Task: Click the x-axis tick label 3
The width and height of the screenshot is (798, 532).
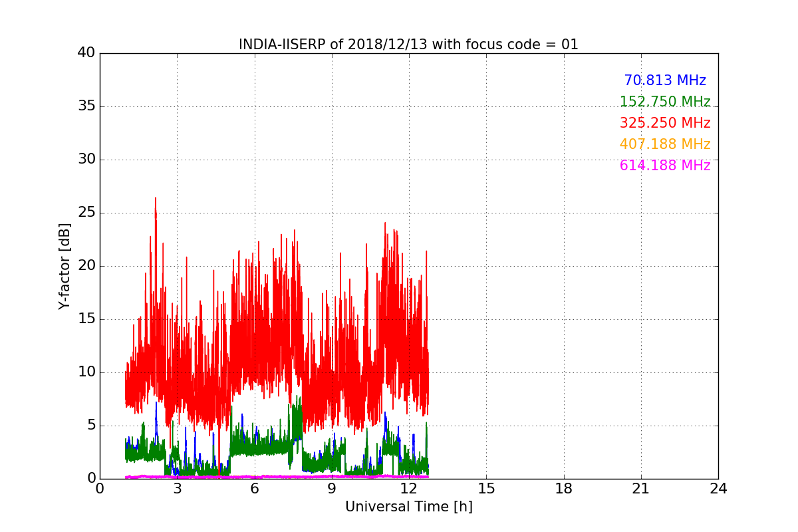Action: coord(177,488)
